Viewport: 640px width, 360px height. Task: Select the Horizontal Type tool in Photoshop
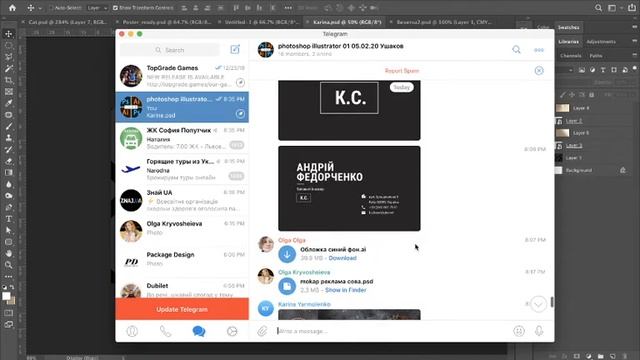[x=9, y=219]
